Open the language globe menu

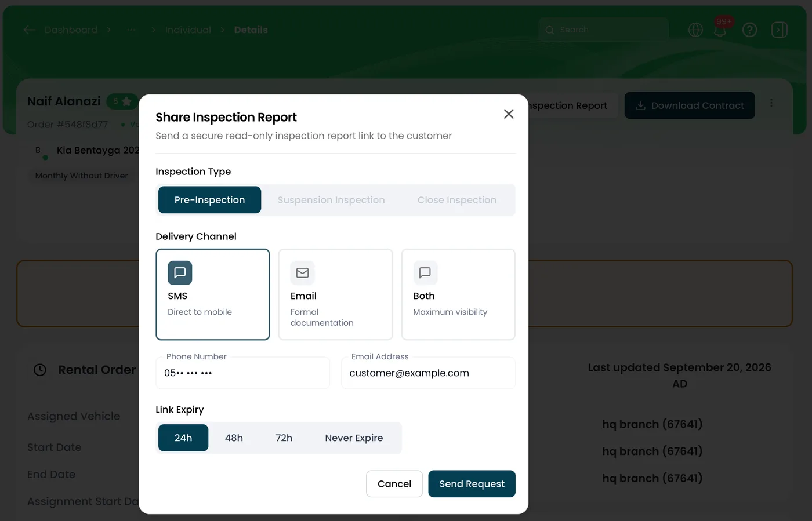click(x=695, y=30)
